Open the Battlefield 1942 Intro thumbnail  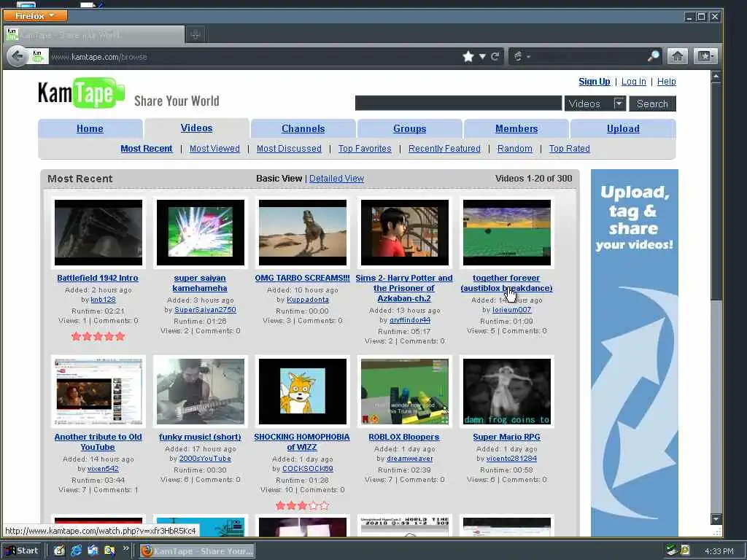[98, 233]
